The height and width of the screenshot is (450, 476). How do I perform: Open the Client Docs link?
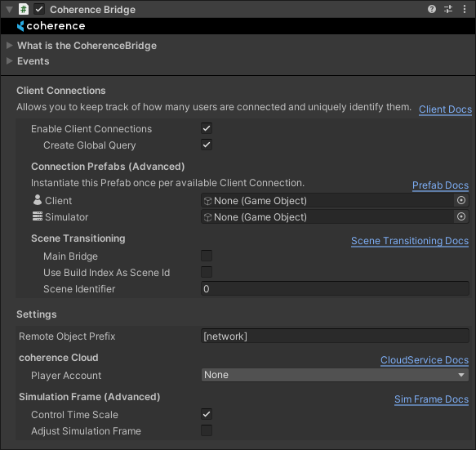pyautogui.click(x=445, y=109)
